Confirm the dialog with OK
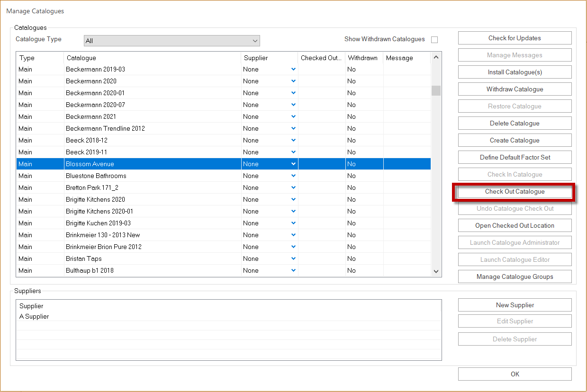The width and height of the screenshot is (587, 392). coord(515,374)
